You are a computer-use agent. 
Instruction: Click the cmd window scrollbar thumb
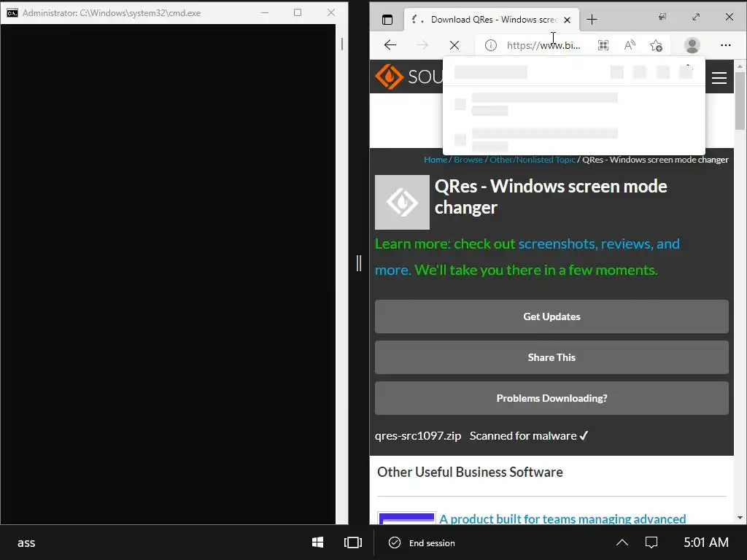coord(342,44)
